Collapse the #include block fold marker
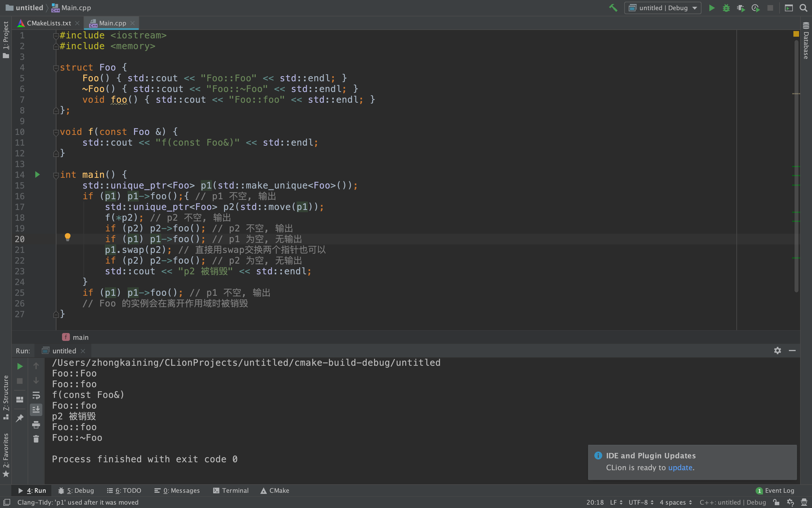 coord(56,36)
